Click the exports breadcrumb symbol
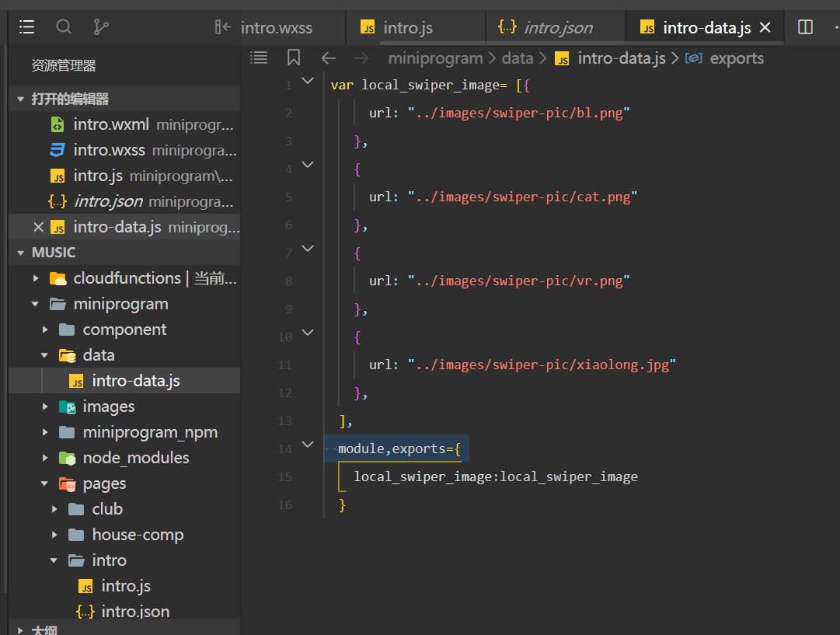840x635 pixels. (736, 58)
